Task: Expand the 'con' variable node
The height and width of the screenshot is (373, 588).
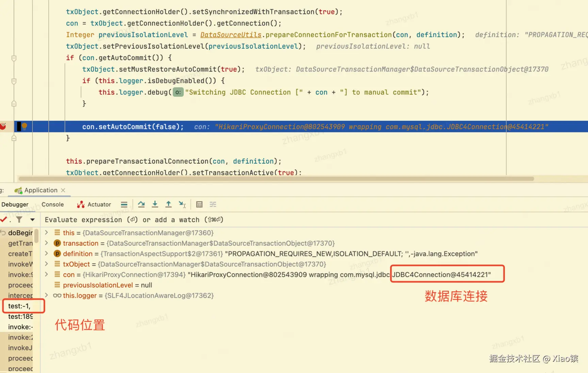Action: click(47, 275)
